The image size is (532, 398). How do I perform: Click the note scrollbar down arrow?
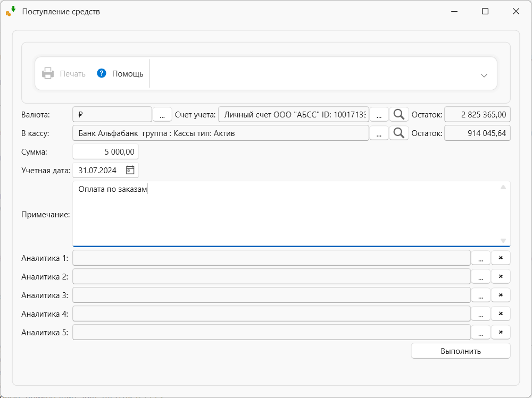(x=503, y=241)
